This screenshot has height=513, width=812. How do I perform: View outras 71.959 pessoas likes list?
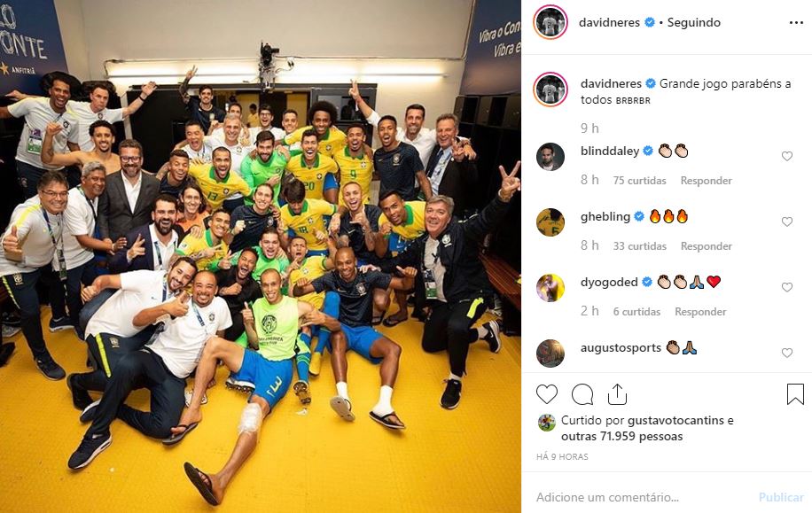pos(622,437)
